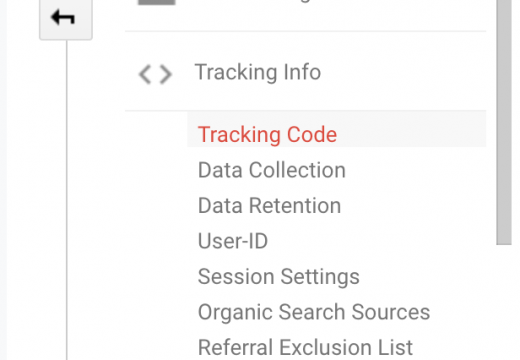The height and width of the screenshot is (360, 520).
Task: Click the gray scrollbar thumb
Action: (504, 122)
